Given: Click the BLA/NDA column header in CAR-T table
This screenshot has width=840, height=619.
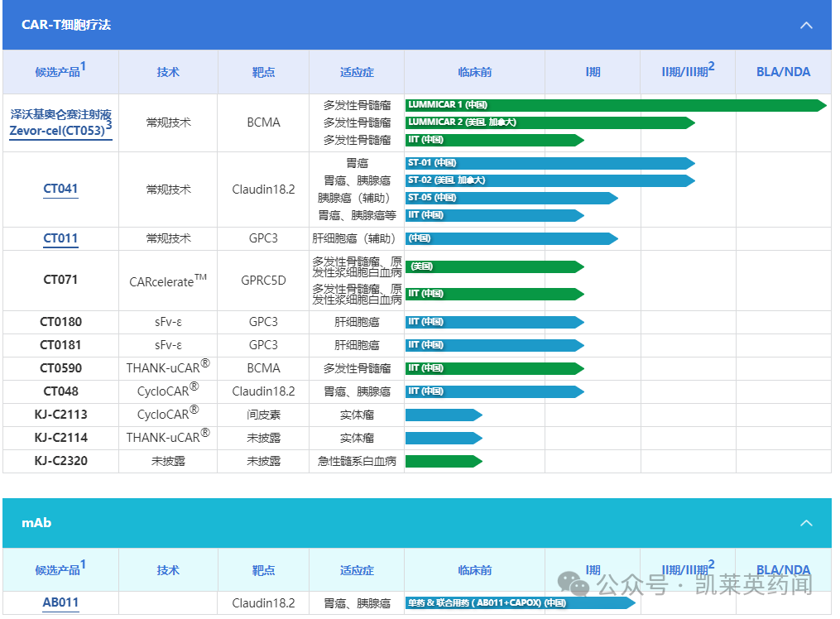Looking at the screenshot, I should pyautogui.click(x=783, y=72).
